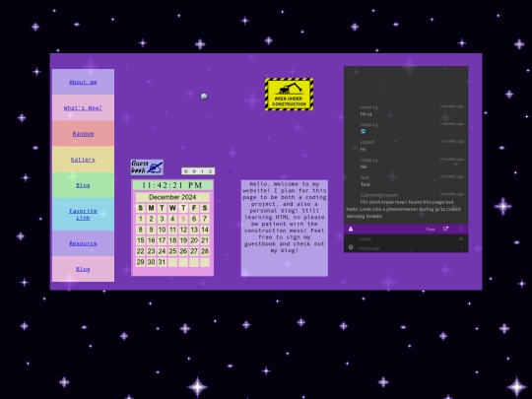
Task: Select day 22 in the calendar
Action: click(141, 251)
